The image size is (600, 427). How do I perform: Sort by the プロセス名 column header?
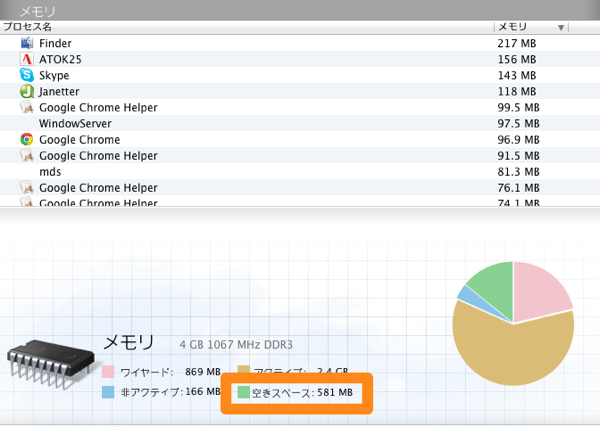click(27, 27)
